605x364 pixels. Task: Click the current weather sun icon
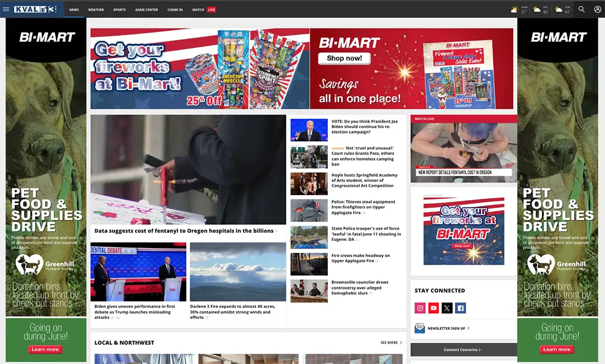click(514, 9)
